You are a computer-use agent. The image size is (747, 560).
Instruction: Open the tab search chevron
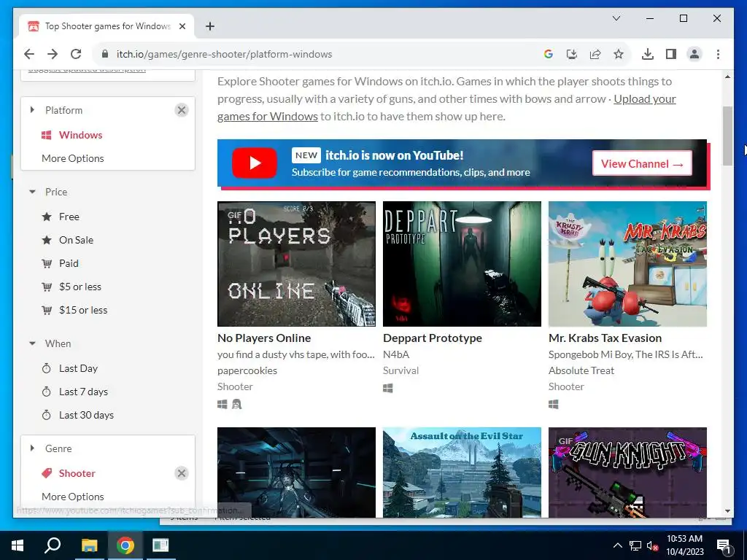click(x=616, y=18)
